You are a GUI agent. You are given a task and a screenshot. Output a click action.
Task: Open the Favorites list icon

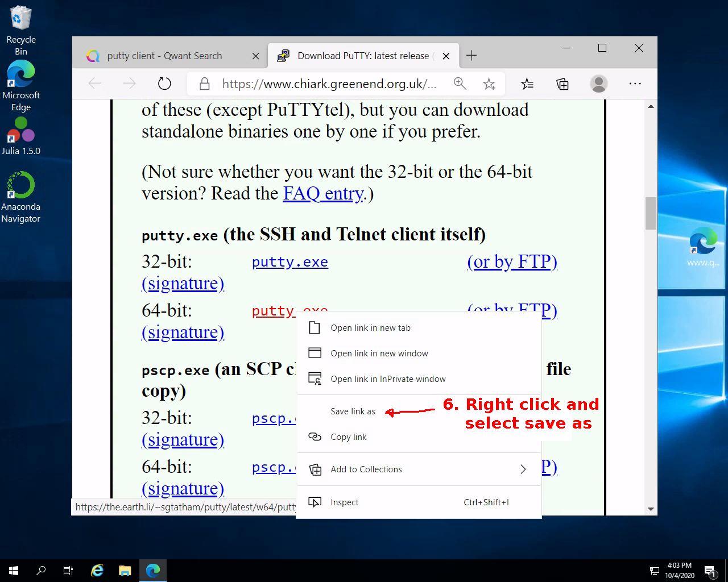point(527,84)
